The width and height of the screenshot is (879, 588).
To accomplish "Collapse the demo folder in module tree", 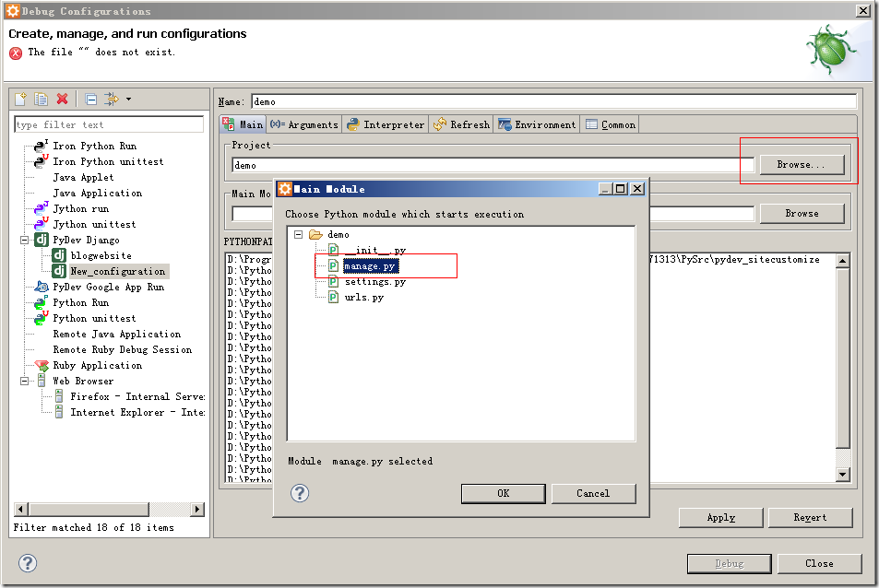I will point(299,235).
